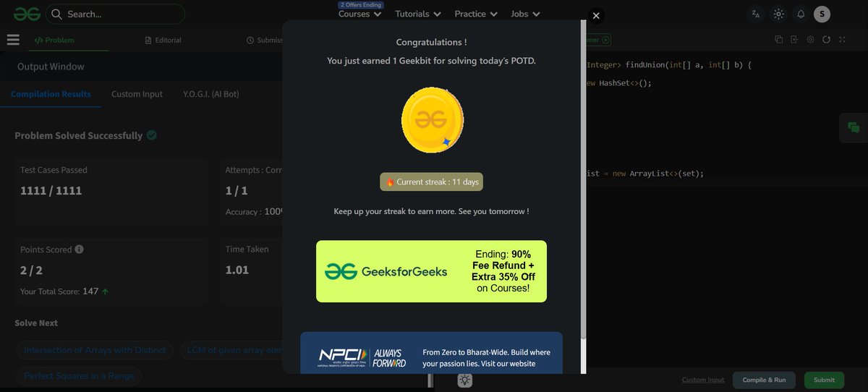Select the Custom Input tab
868x392 pixels.
137,94
